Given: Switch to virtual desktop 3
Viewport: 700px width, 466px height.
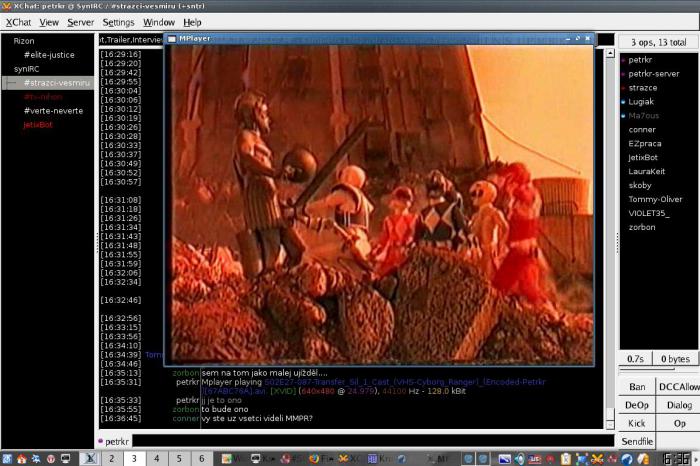Looking at the screenshot, I should [134, 458].
